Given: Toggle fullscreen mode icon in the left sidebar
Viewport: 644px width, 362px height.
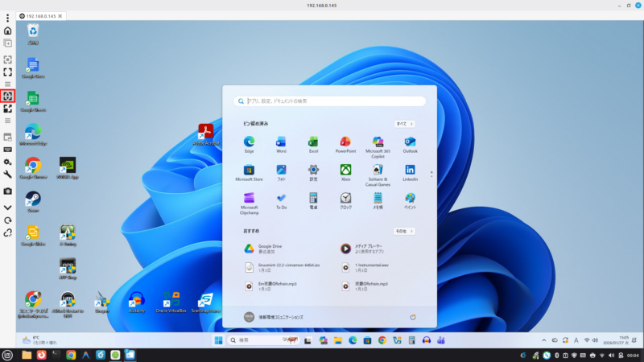Looking at the screenshot, I should point(8,72).
